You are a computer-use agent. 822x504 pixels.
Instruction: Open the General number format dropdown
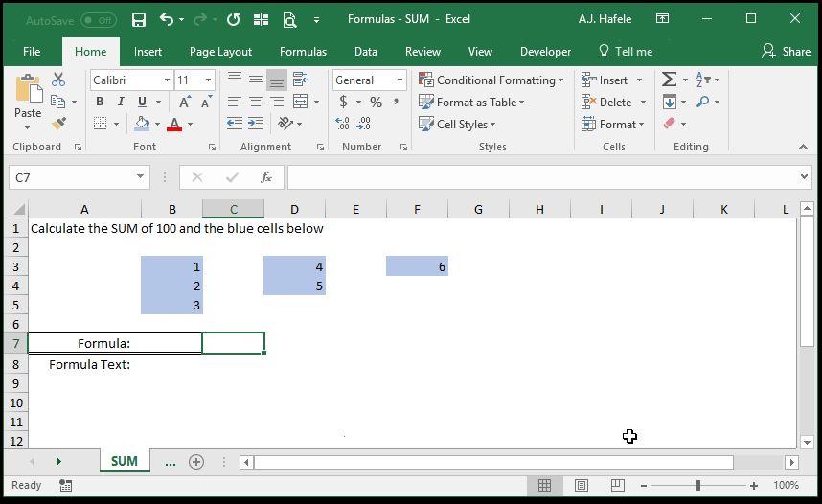(400, 80)
